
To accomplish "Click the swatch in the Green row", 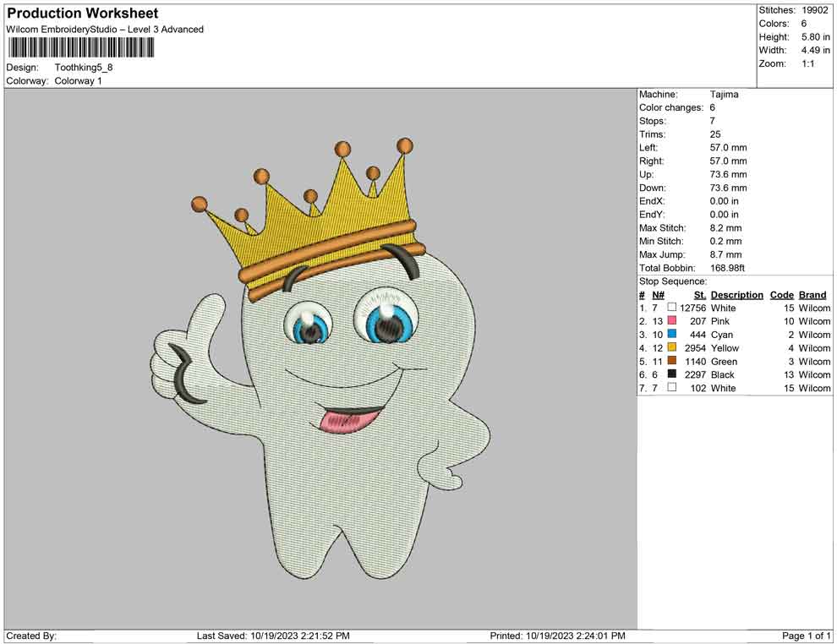I will [672, 361].
